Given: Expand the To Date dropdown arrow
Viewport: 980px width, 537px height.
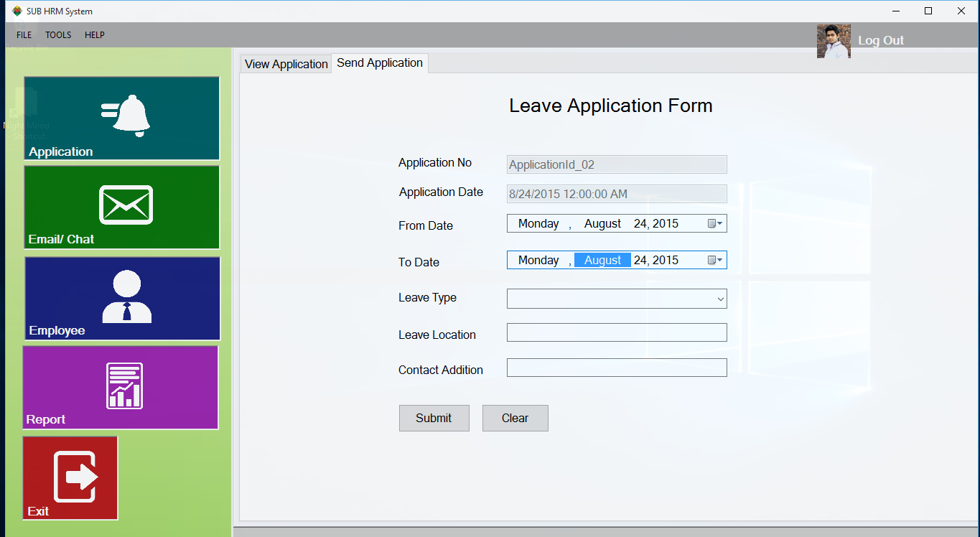Looking at the screenshot, I should 720,260.
